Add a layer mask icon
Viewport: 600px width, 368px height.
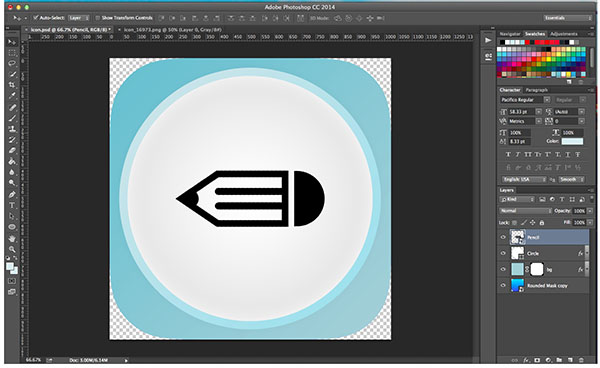tap(537, 360)
